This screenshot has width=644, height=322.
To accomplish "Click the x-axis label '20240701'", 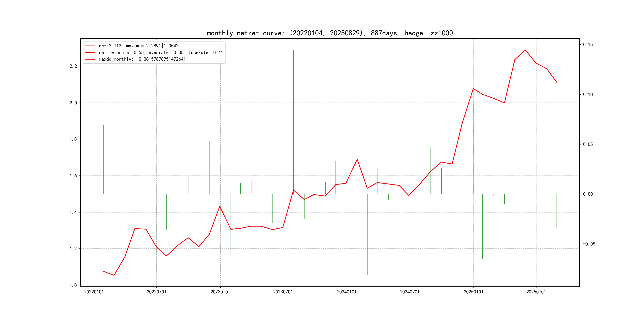I will (x=409, y=292).
